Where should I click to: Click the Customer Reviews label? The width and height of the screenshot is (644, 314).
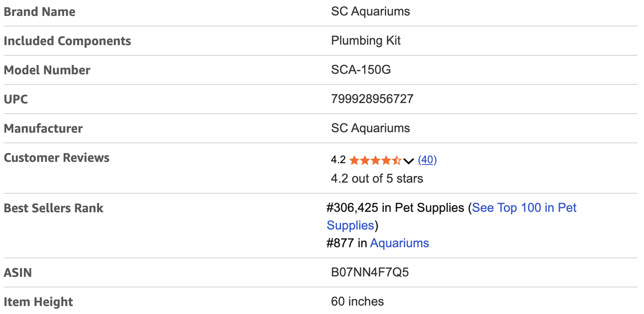tap(57, 157)
